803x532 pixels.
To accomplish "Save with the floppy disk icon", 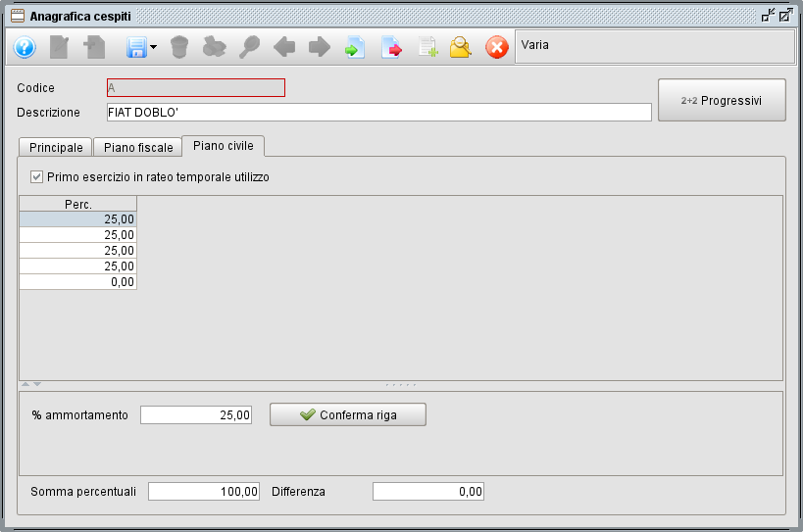I will tap(136, 48).
